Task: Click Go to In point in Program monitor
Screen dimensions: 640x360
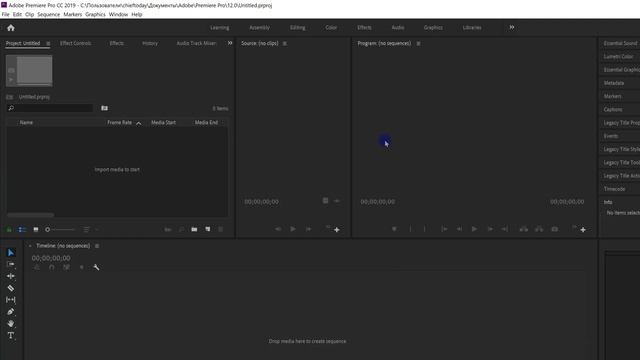Action: tap(444, 229)
